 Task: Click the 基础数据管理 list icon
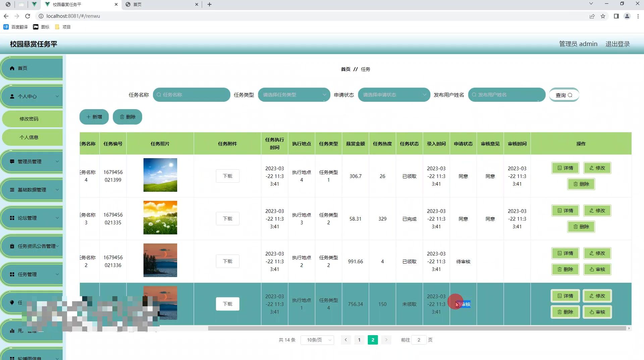(12, 190)
